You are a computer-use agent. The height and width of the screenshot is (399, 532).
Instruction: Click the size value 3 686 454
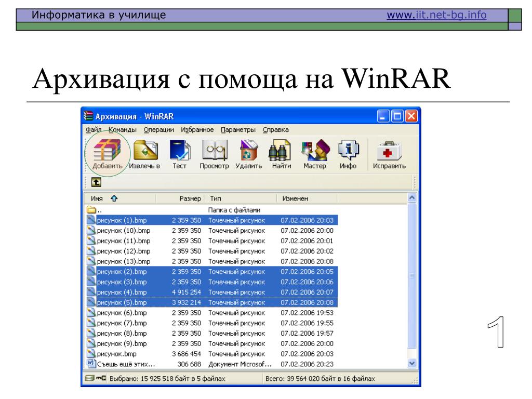pos(187,354)
